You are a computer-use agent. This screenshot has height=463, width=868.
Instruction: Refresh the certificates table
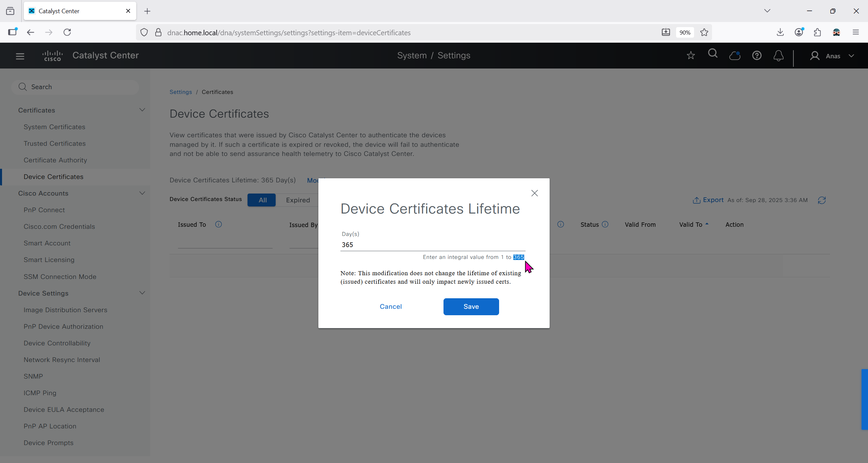coord(822,200)
